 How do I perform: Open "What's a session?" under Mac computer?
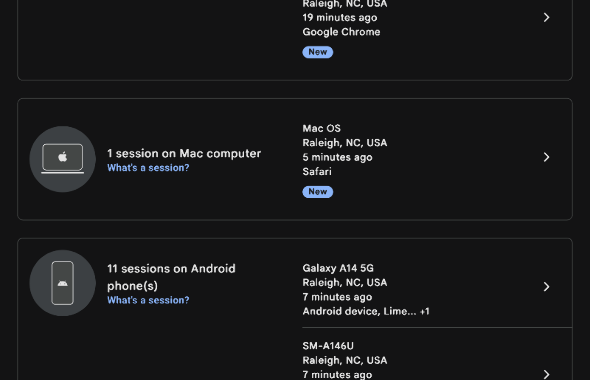[x=148, y=168]
